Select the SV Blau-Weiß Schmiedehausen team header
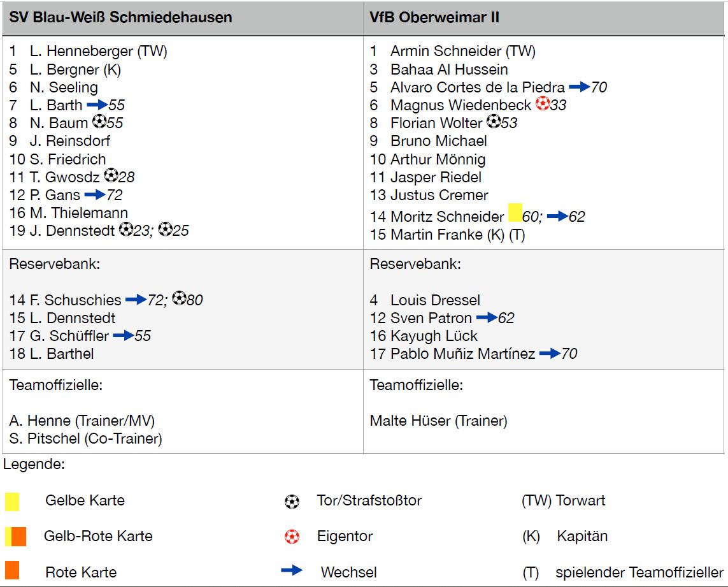 (120, 17)
